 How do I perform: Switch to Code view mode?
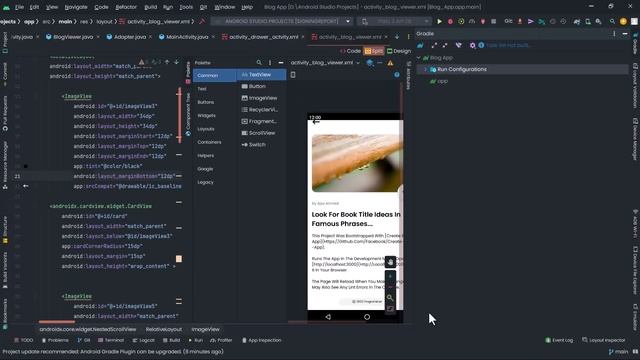(x=351, y=51)
